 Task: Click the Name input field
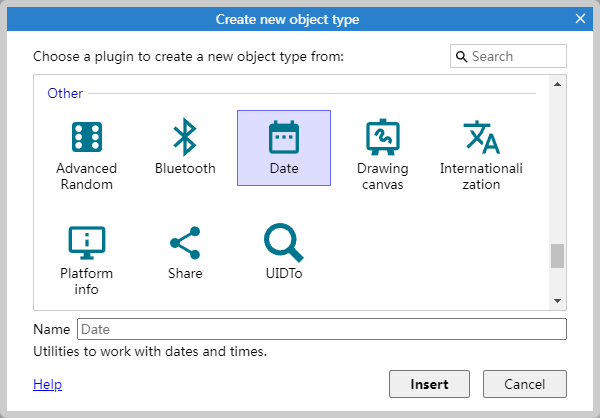coord(322,329)
